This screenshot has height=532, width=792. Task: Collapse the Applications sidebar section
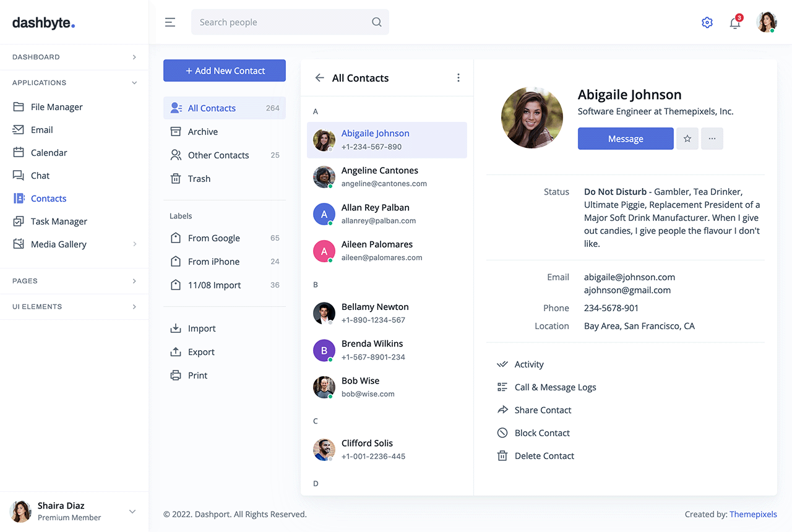(x=134, y=83)
